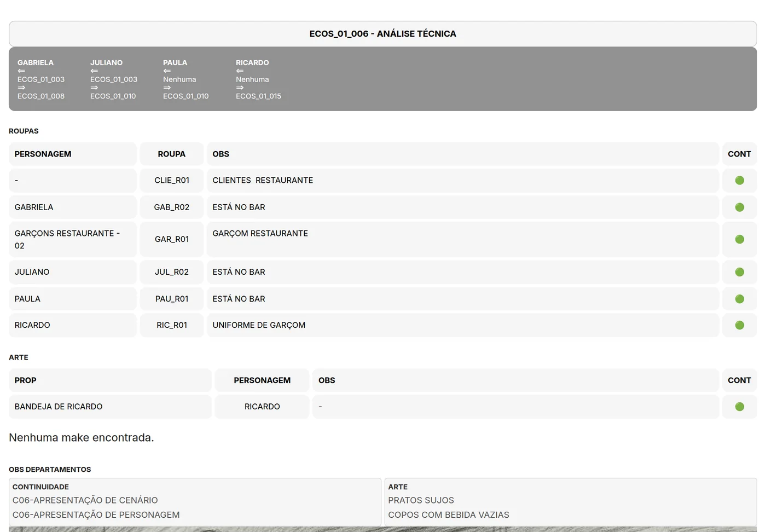
Task: Select the PAU_R01 costume cell
Action: tap(172, 299)
